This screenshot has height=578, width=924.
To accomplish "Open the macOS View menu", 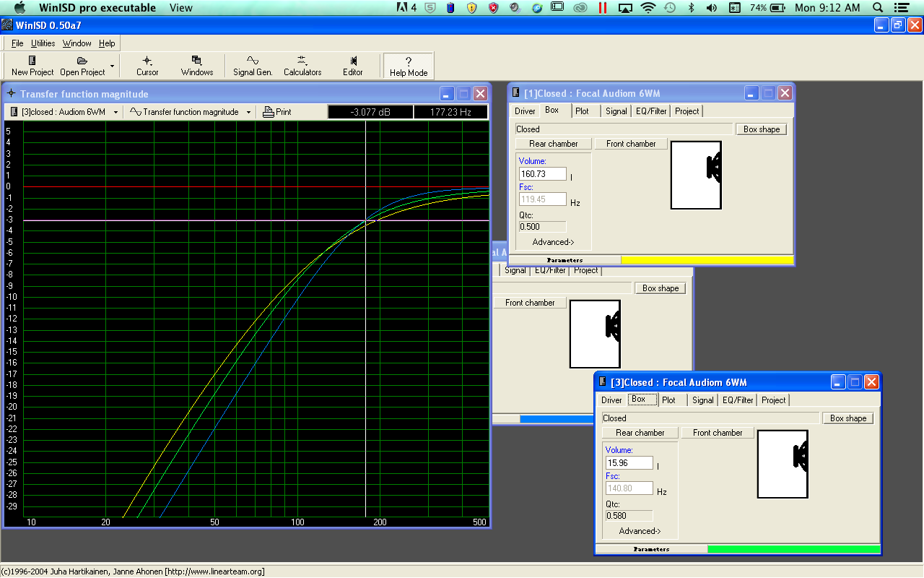I will click(x=180, y=8).
